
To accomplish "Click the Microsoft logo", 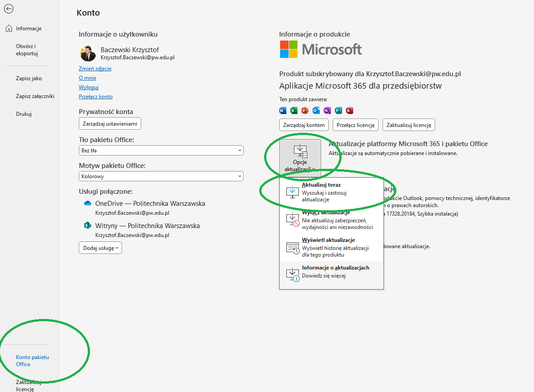I will pyautogui.click(x=321, y=49).
